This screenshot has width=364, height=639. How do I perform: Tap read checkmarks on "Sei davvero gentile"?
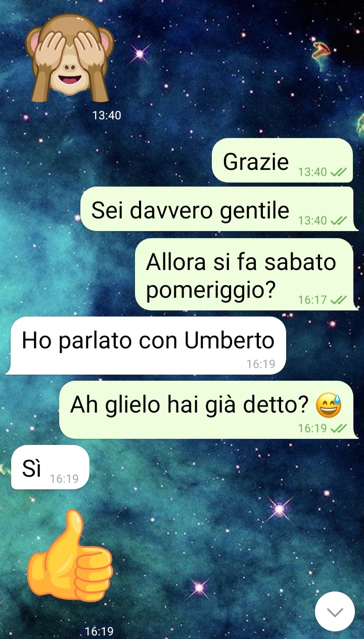[338, 221]
